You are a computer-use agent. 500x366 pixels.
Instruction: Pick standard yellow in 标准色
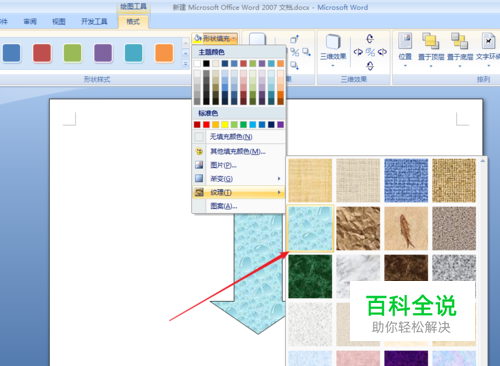click(x=225, y=125)
